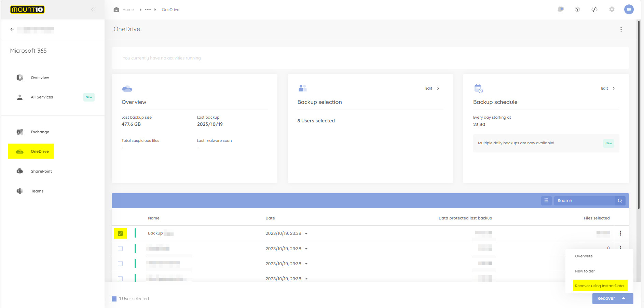Choose Overwrite from the recover menu
The height and width of the screenshot is (308, 644).
click(x=584, y=256)
